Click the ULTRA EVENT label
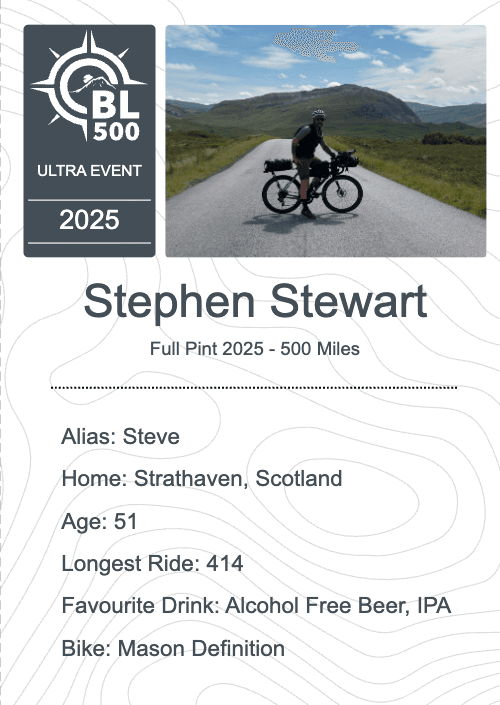This screenshot has width=500, height=705. [89, 171]
